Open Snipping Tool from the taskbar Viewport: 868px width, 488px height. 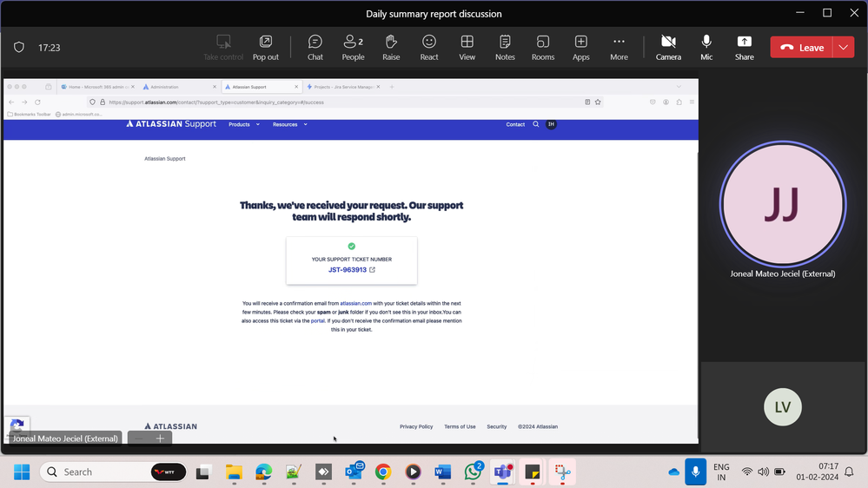(x=562, y=472)
